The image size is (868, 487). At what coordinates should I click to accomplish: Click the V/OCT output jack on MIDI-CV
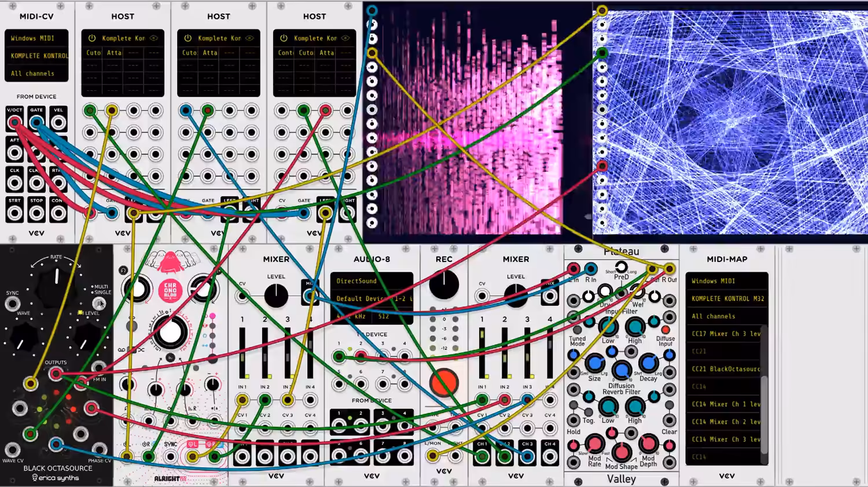pos(14,123)
